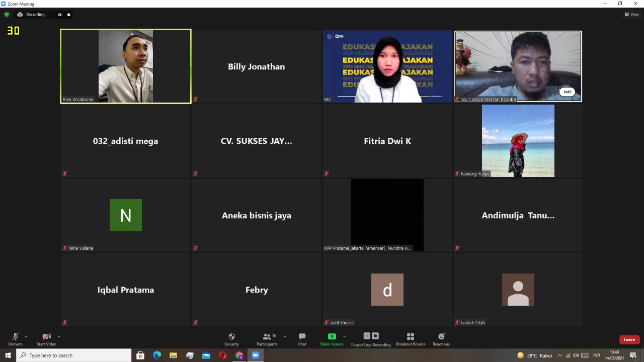
Task: Click Pause/Stop Recording in the toolbar
Action: tap(371, 339)
